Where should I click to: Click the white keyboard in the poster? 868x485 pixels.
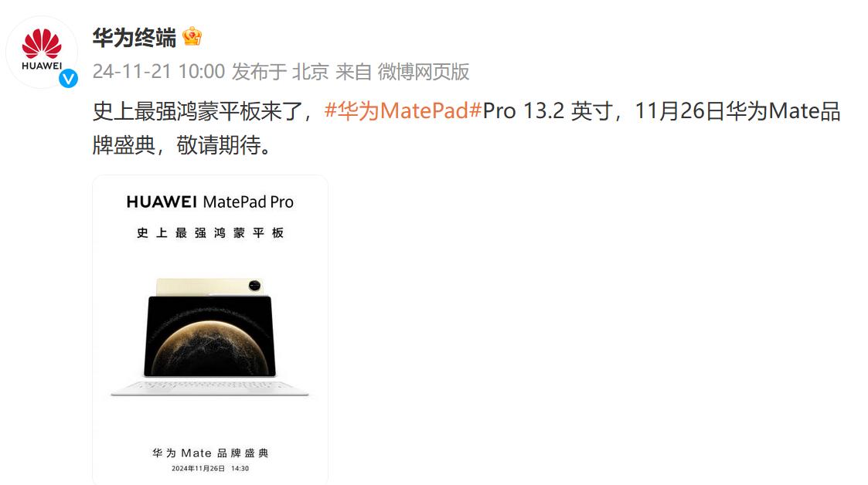(209, 388)
